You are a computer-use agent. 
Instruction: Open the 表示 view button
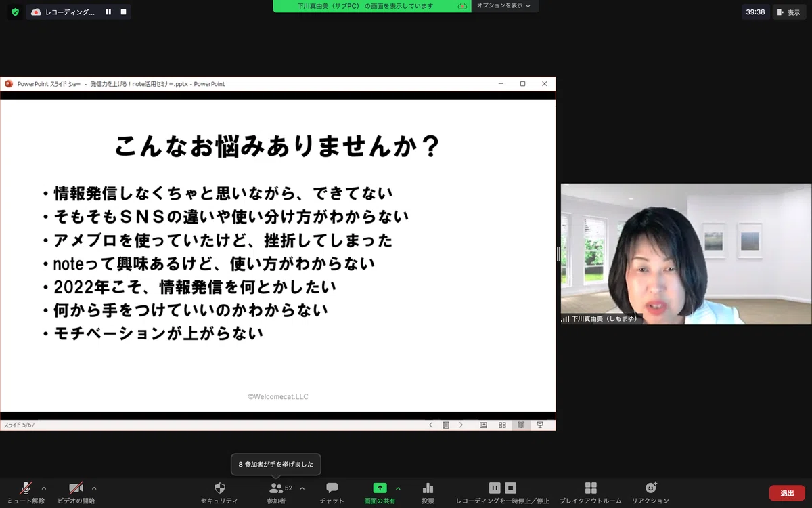pos(788,12)
